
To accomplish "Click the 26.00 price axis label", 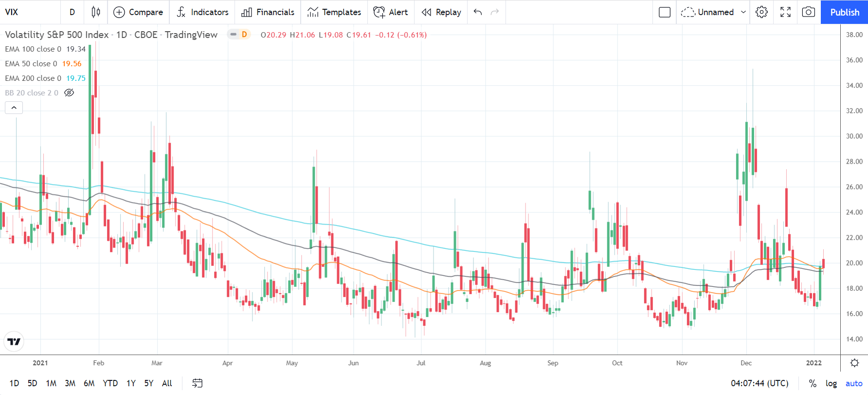I will (x=854, y=187).
